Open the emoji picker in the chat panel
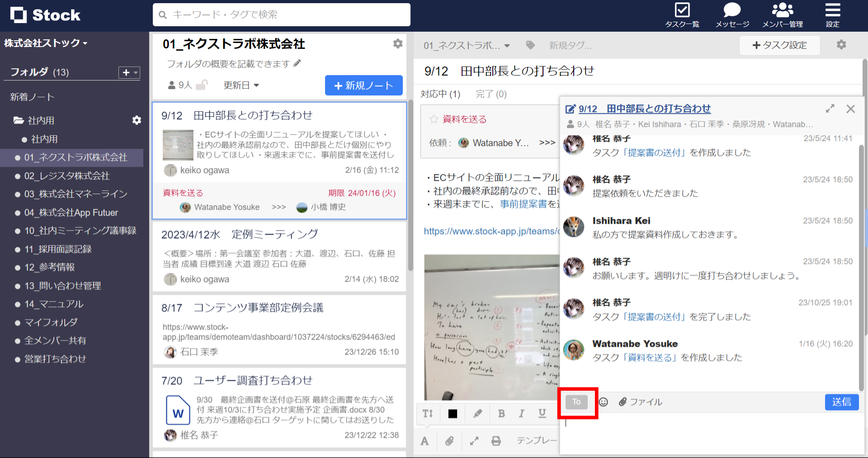Viewport: 868px width, 458px height. click(x=603, y=401)
